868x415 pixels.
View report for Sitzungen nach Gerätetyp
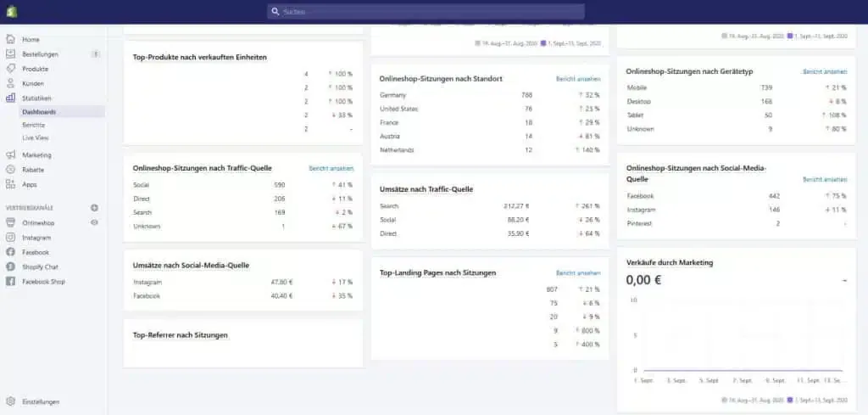tap(825, 72)
